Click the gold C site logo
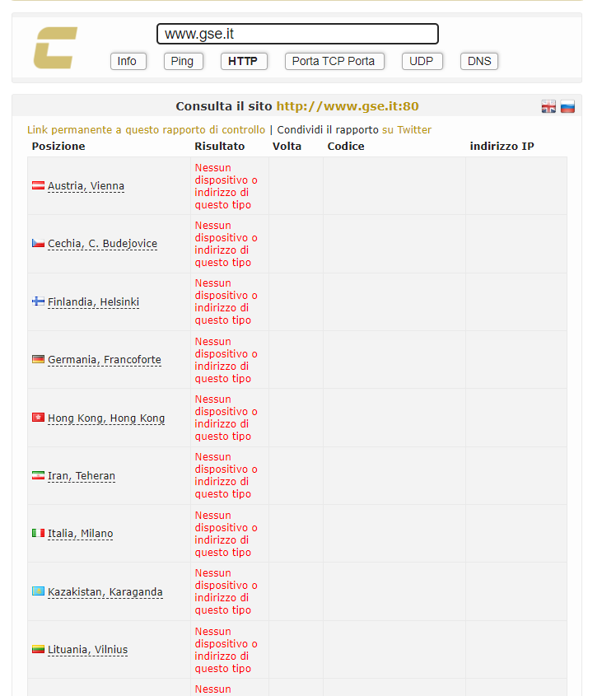 click(55, 48)
